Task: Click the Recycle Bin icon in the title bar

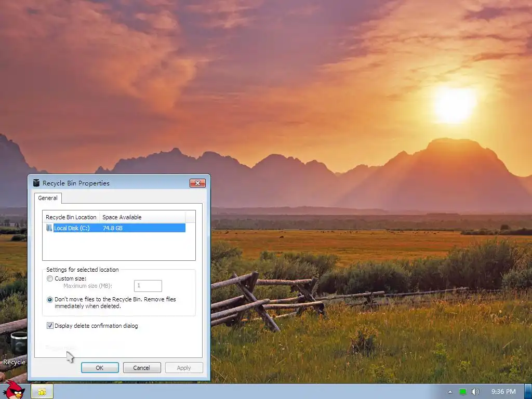Action: click(36, 183)
